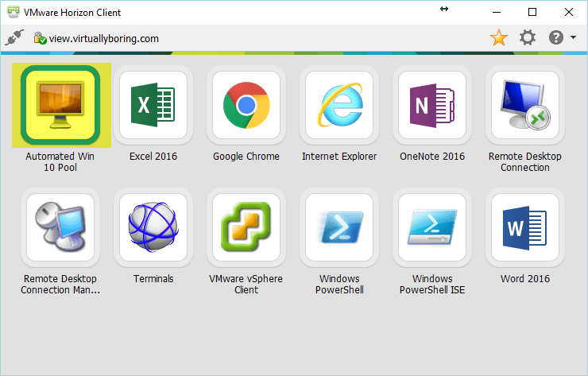The image size is (588, 376).
Task: Click the help question mark icon
Action: [555, 37]
